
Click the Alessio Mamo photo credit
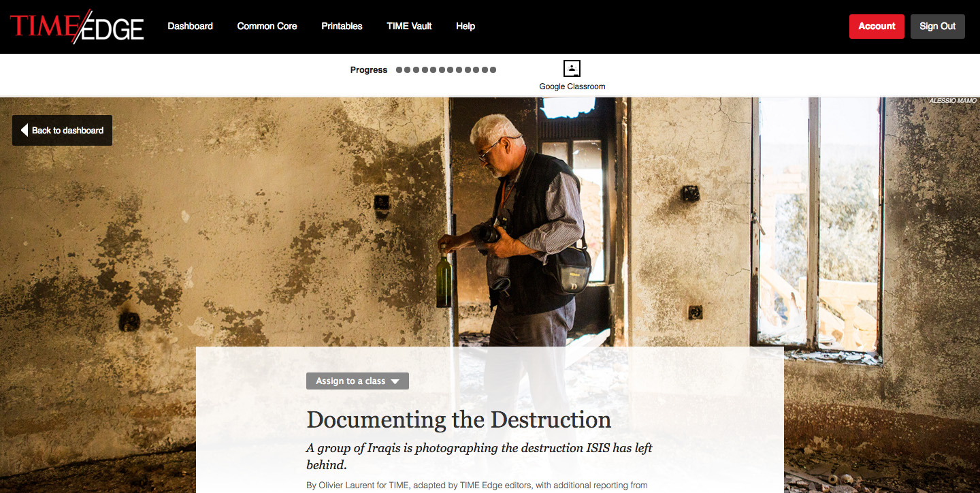point(953,101)
